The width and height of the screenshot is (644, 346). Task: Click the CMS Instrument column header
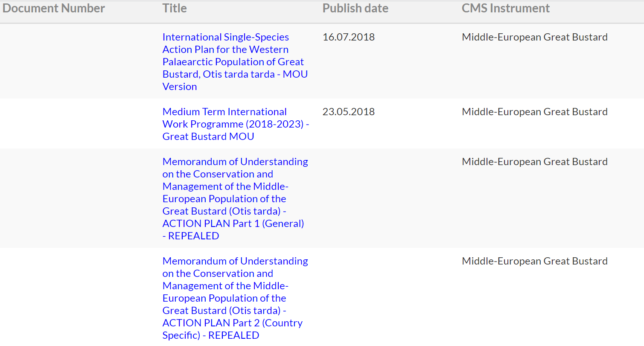pyautogui.click(x=506, y=8)
